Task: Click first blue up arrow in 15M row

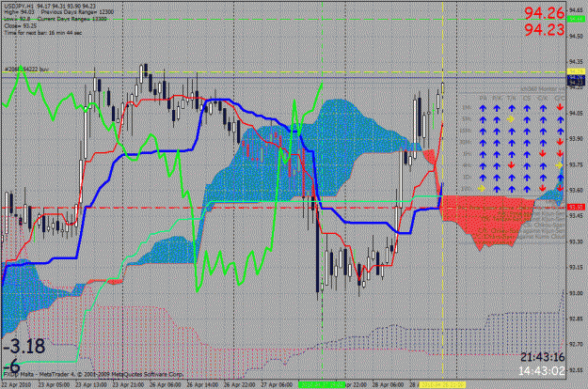Action: pyautogui.click(x=483, y=132)
